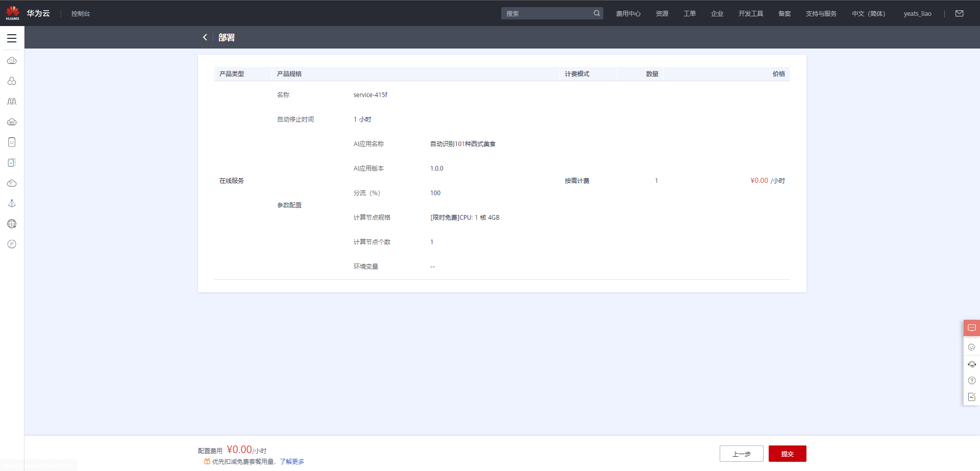The height and width of the screenshot is (471, 980).
Task: Open the cloud disk sidebar icon
Action: click(12, 122)
